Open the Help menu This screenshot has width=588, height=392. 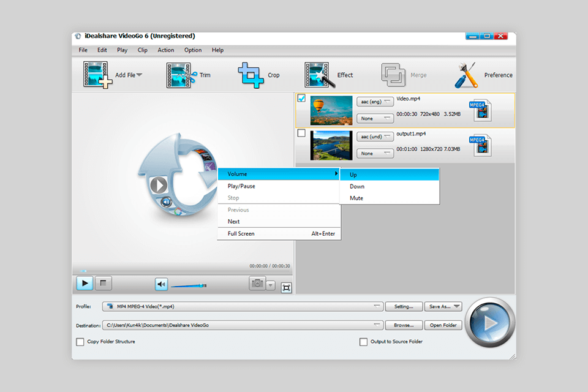(217, 50)
